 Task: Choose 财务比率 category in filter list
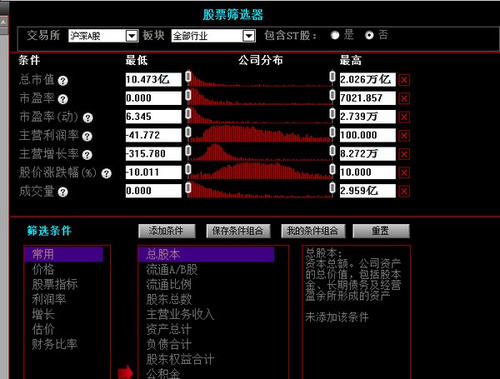[x=54, y=344]
